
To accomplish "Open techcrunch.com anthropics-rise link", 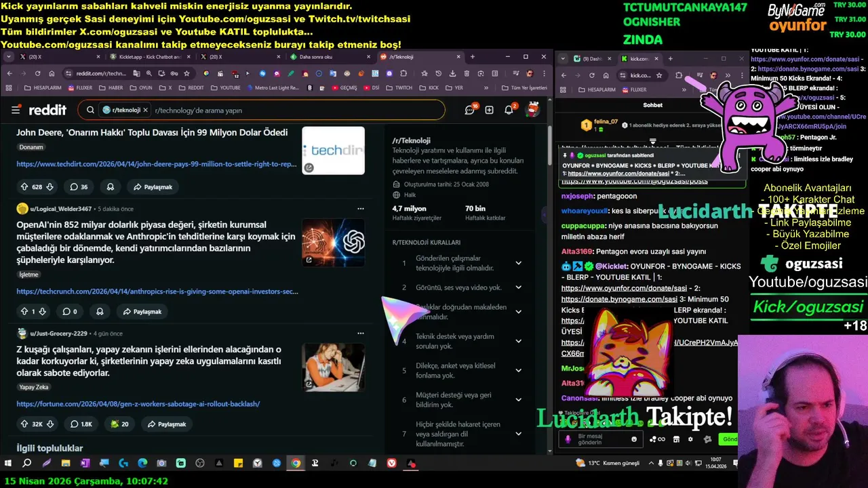I will click(157, 291).
